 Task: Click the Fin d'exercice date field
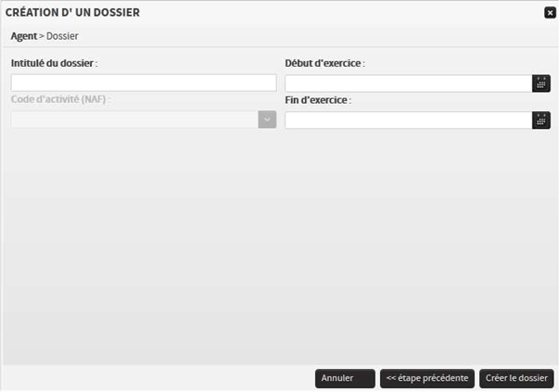point(409,120)
